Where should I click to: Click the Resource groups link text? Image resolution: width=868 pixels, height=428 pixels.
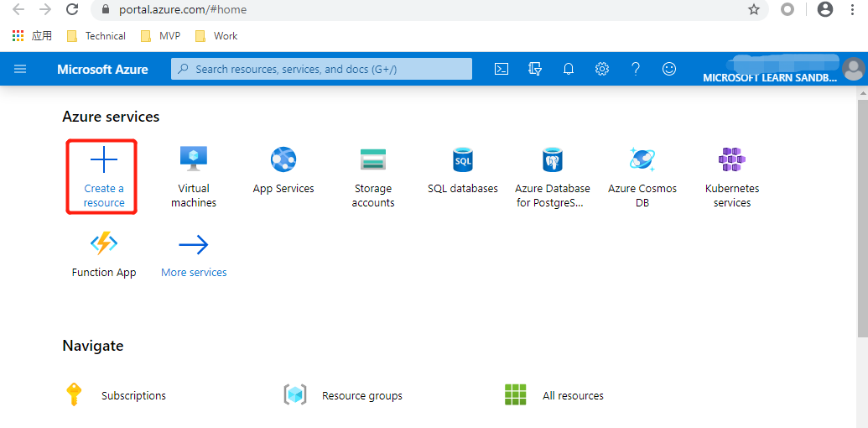tap(362, 396)
